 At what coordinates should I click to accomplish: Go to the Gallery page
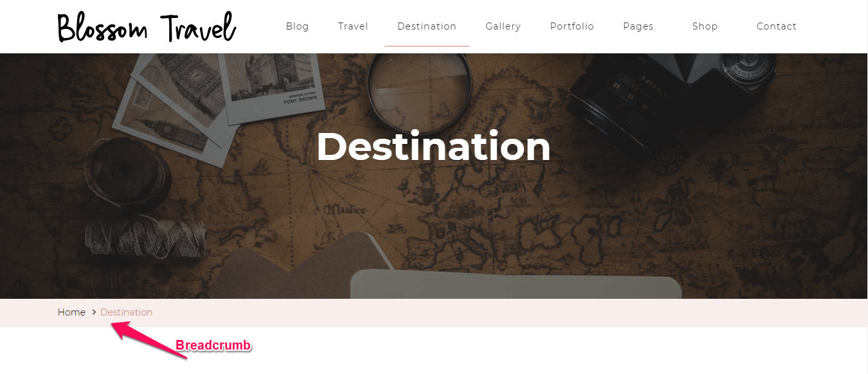pyautogui.click(x=503, y=26)
